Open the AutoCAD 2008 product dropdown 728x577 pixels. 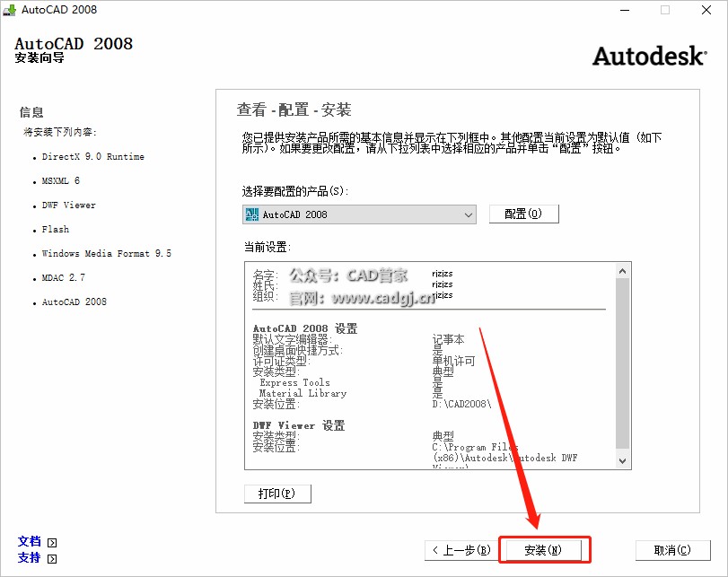click(x=359, y=214)
